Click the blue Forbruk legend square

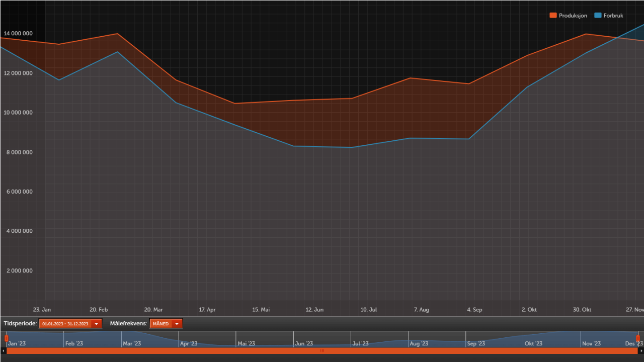coord(597,15)
